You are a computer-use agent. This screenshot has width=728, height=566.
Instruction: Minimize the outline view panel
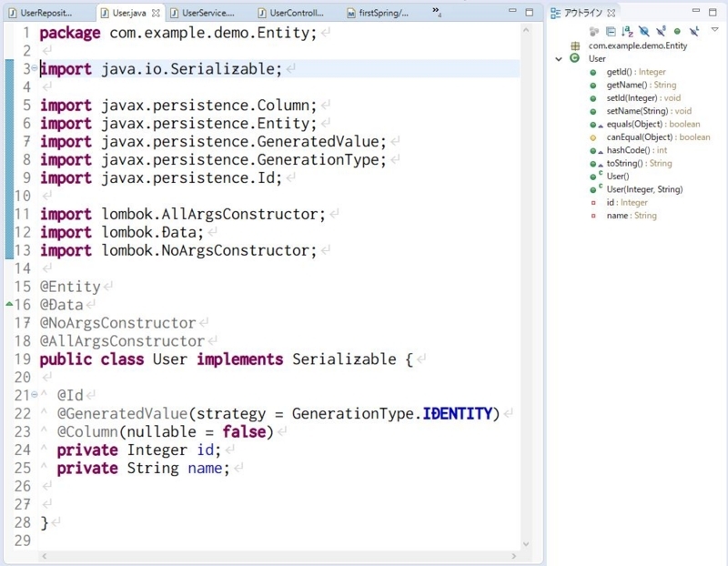coord(696,11)
